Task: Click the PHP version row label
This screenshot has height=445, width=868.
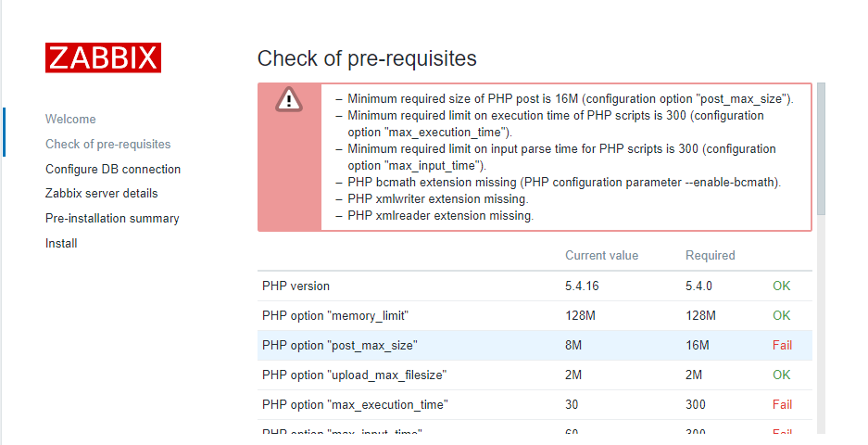Action: point(296,286)
